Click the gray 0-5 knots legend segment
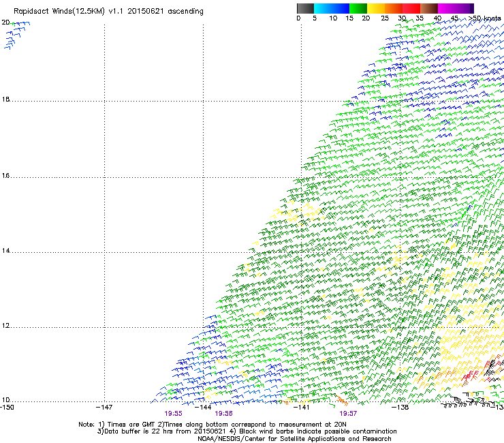 tap(305, 8)
